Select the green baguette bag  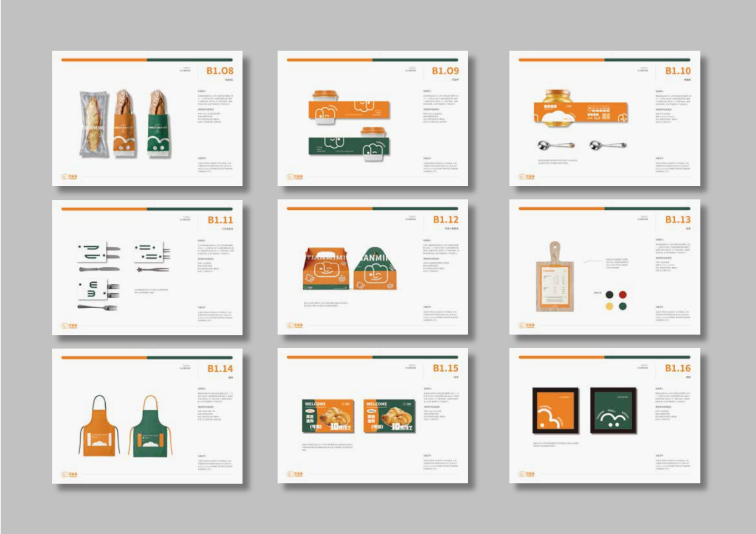pyautogui.click(x=158, y=124)
